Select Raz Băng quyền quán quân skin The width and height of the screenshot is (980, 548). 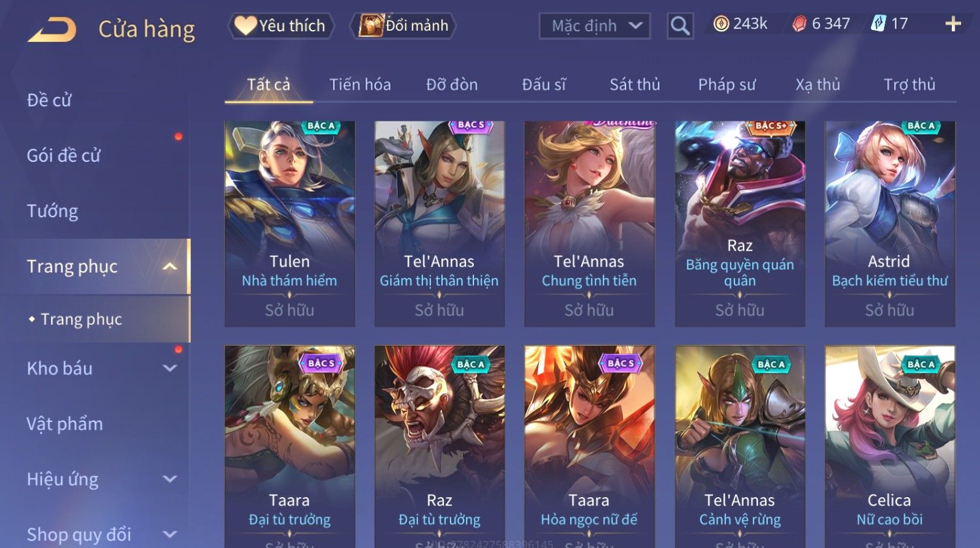(740, 224)
